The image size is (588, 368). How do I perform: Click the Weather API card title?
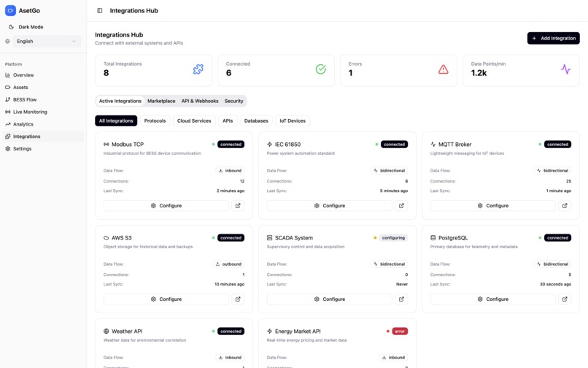point(127,331)
